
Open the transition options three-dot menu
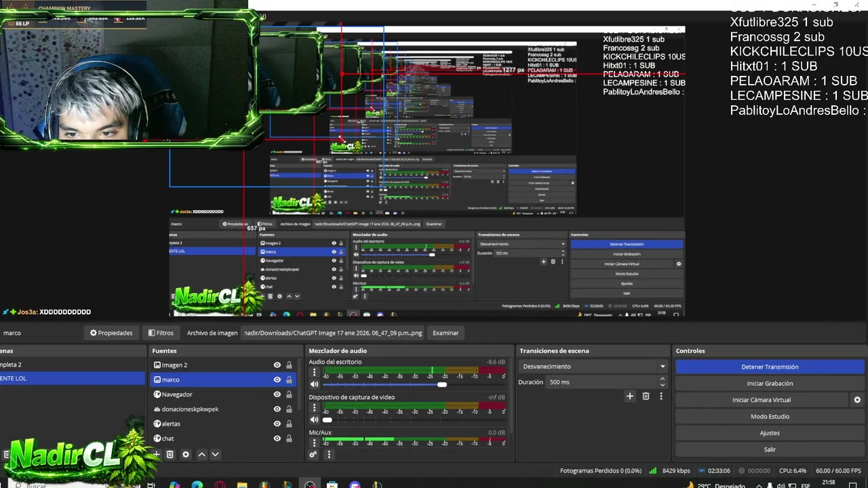tap(660, 396)
